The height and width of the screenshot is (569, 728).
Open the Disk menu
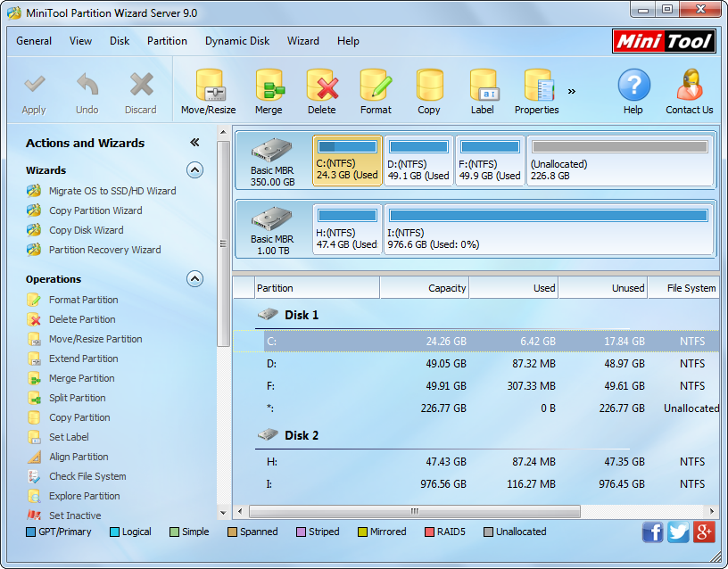point(120,41)
